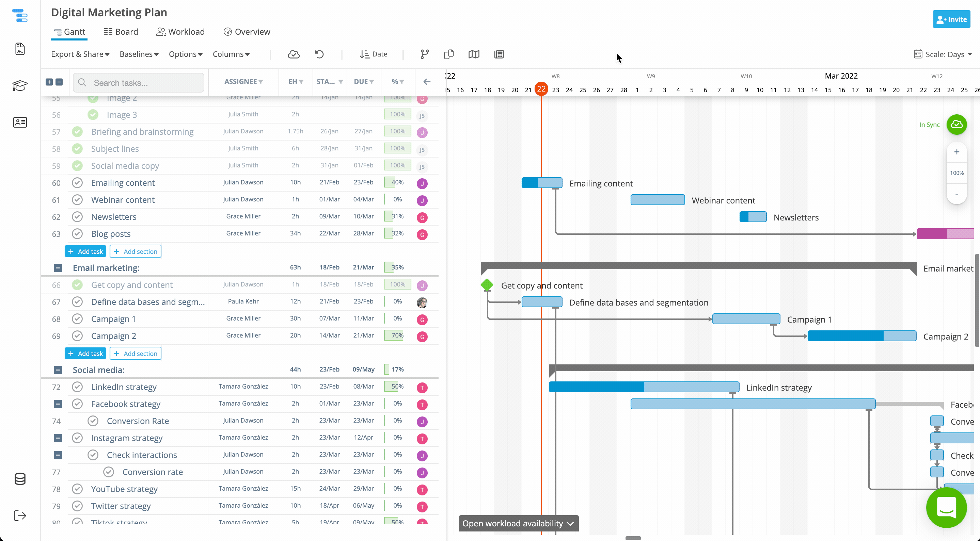Viewport: 980px width, 541px height.
Task: Click the copy project toolbar icon
Action: [448, 54]
